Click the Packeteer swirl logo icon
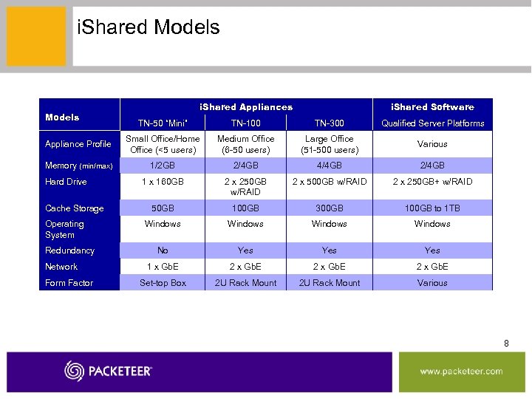This screenshot has width=532, height=399. click(x=74, y=371)
